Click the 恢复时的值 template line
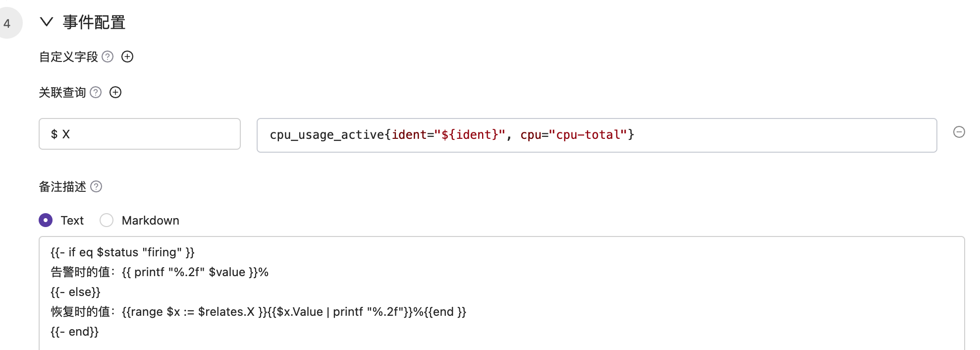980x350 pixels. pyautogui.click(x=258, y=312)
